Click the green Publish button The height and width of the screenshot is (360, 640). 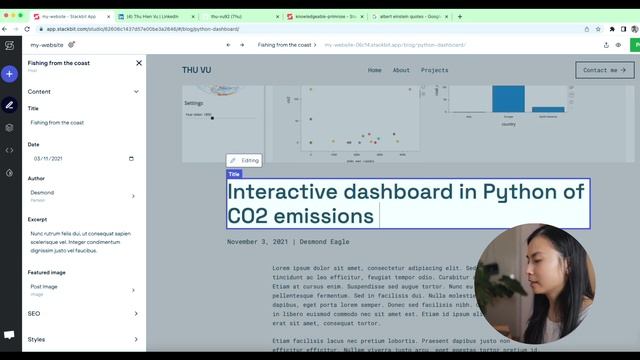click(635, 45)
